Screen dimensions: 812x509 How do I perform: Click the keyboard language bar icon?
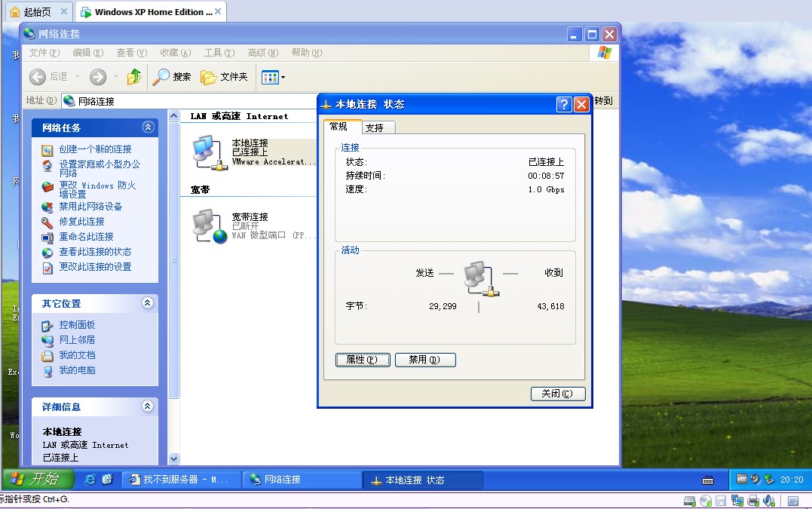click(708, 480)
